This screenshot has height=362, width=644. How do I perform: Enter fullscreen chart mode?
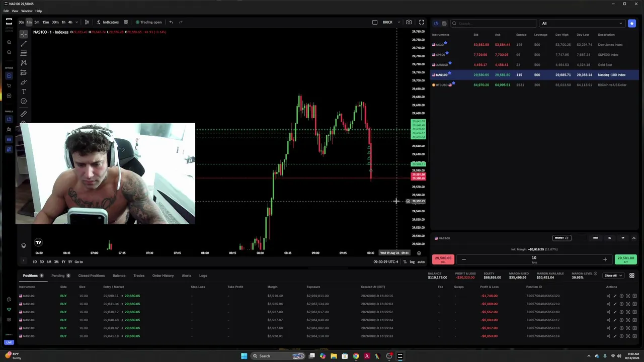tap(422, 22)
